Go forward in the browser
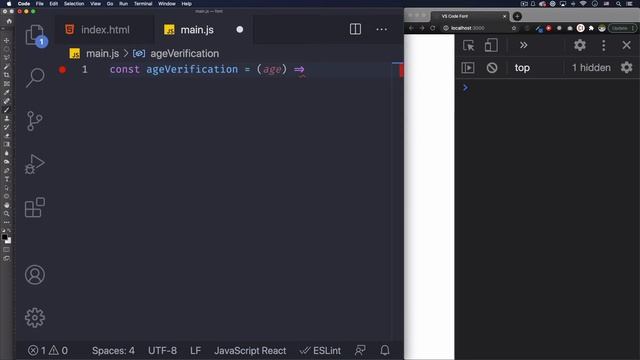 pyautogui.click(x=422, y=28)
